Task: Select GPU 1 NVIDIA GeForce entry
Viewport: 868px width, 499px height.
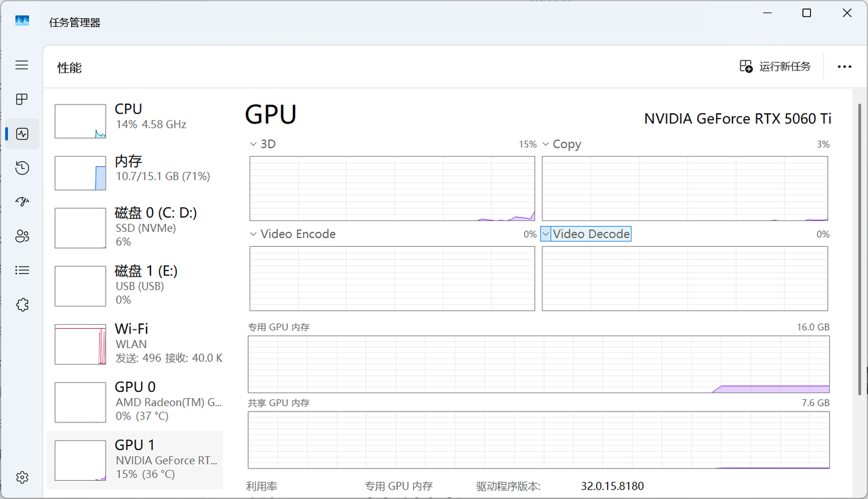Action: (x=134, y=460)
